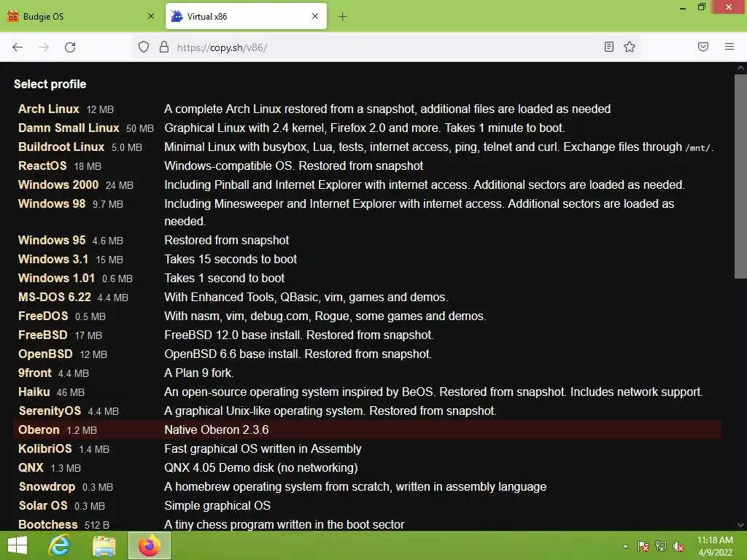Click 'Takes 15 seconds to boot' text

point(231,260)
